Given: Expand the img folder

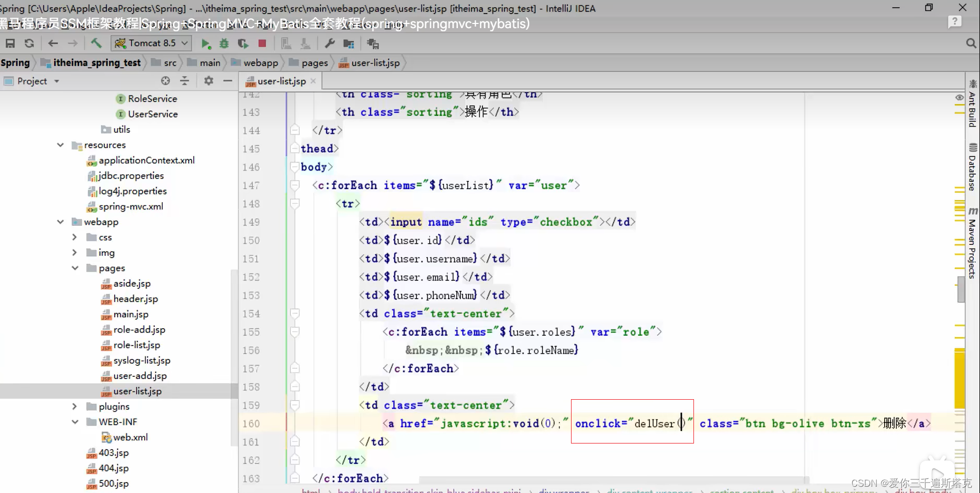Looking at the screenshot, I should tap(75, 252).
